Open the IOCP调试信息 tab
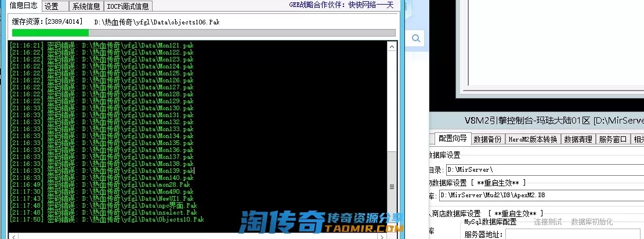Image resolution: width=644 pixels, height=239 pixels. click(128, 6)
